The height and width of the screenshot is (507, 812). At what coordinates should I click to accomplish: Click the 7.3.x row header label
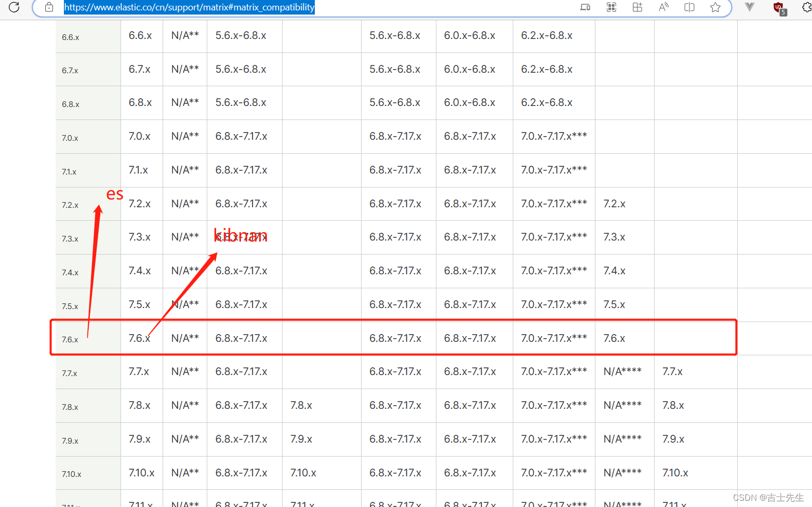tap(70, 239)
